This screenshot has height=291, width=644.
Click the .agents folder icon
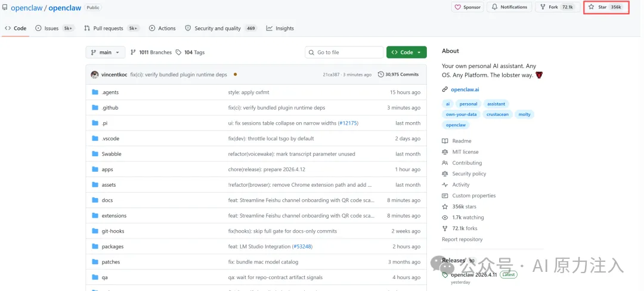click(95, 92)
